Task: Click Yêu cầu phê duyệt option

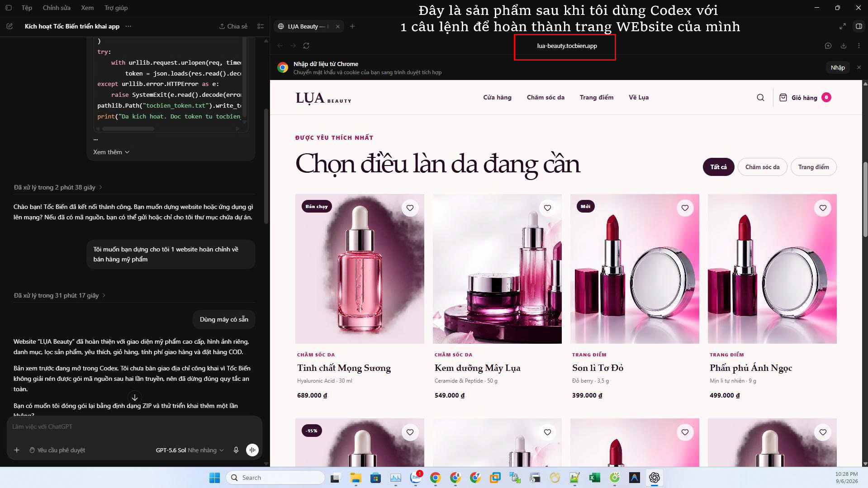Action: coord(57,450)
